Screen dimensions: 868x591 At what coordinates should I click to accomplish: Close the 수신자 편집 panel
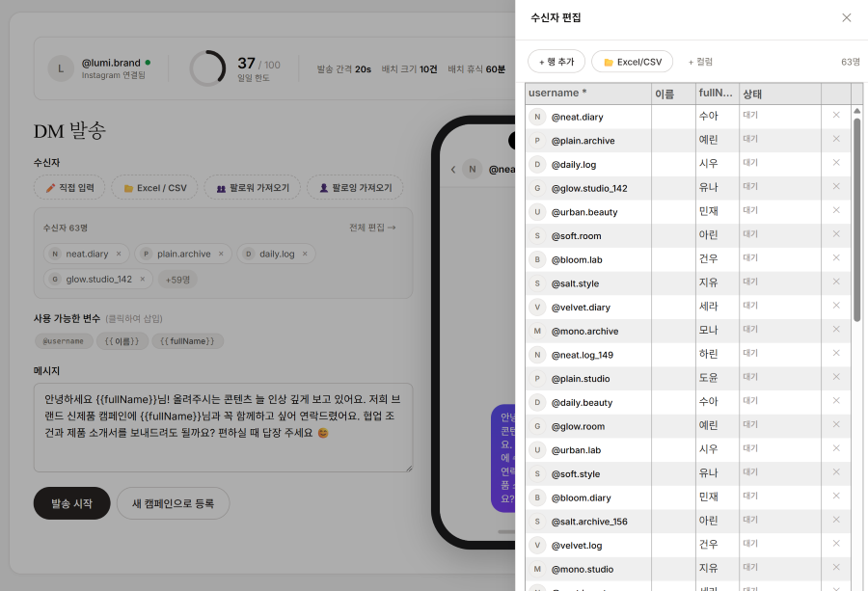(x=847, y=17)
